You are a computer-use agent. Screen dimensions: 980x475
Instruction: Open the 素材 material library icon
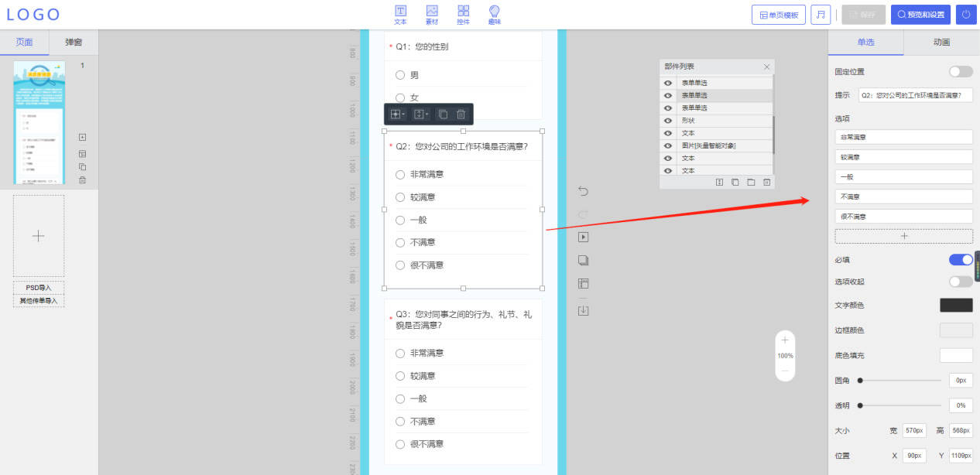(x=432, y=15)
